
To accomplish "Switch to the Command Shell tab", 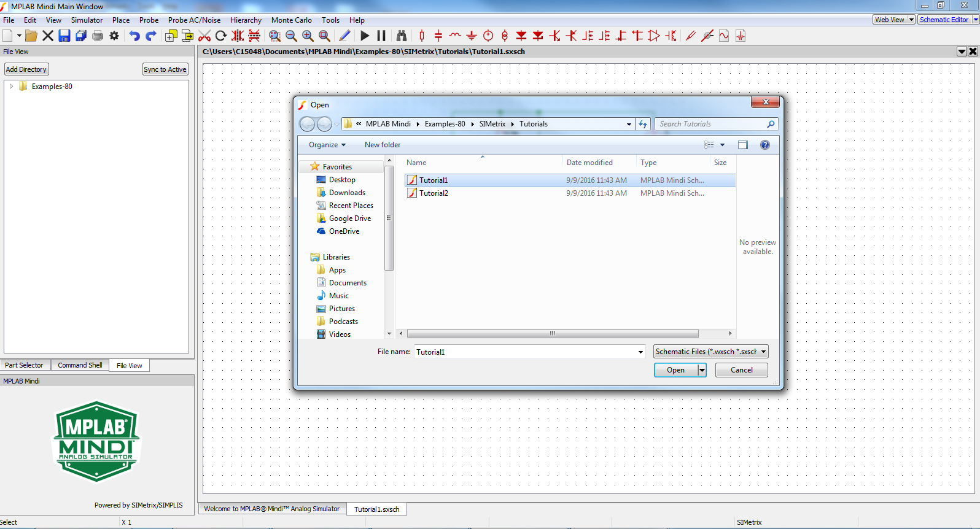I will tap(80, 365).
